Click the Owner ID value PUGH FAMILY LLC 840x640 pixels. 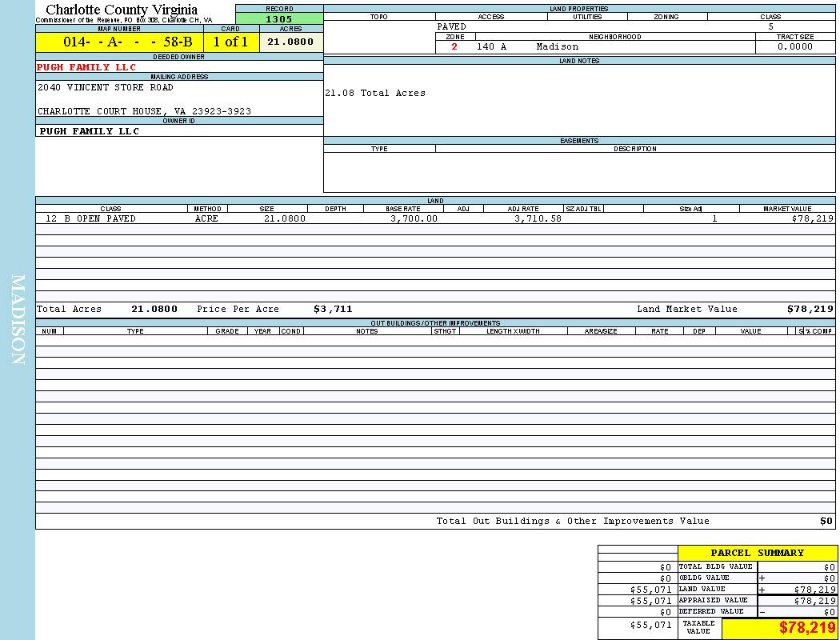[90, 131]
